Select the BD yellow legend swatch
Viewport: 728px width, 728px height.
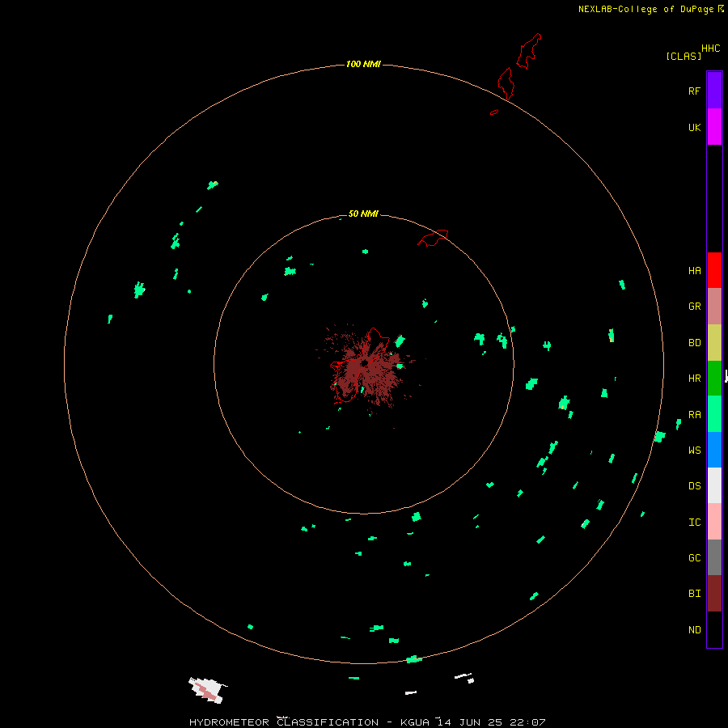(714, 342)
